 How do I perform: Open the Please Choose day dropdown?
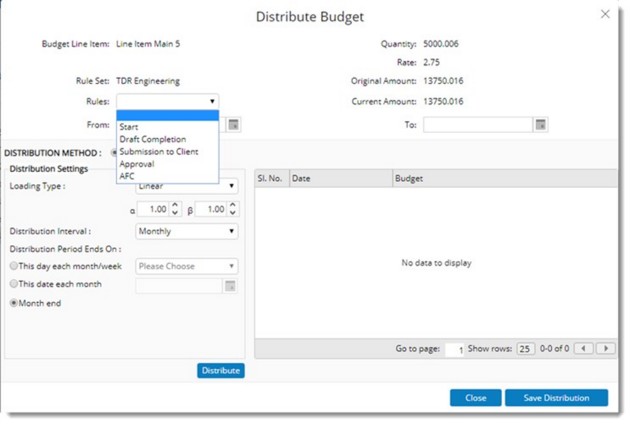click(186, 266)
